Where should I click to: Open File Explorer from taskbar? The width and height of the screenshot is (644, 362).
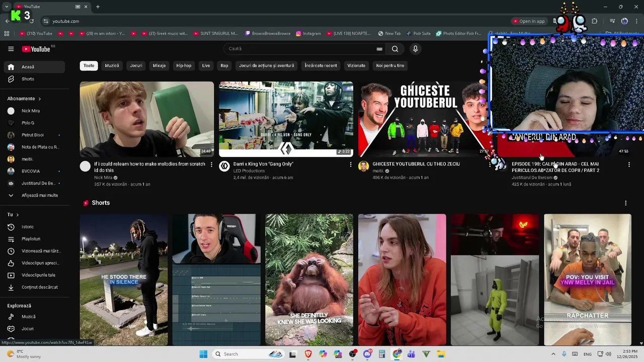point(441,354)
